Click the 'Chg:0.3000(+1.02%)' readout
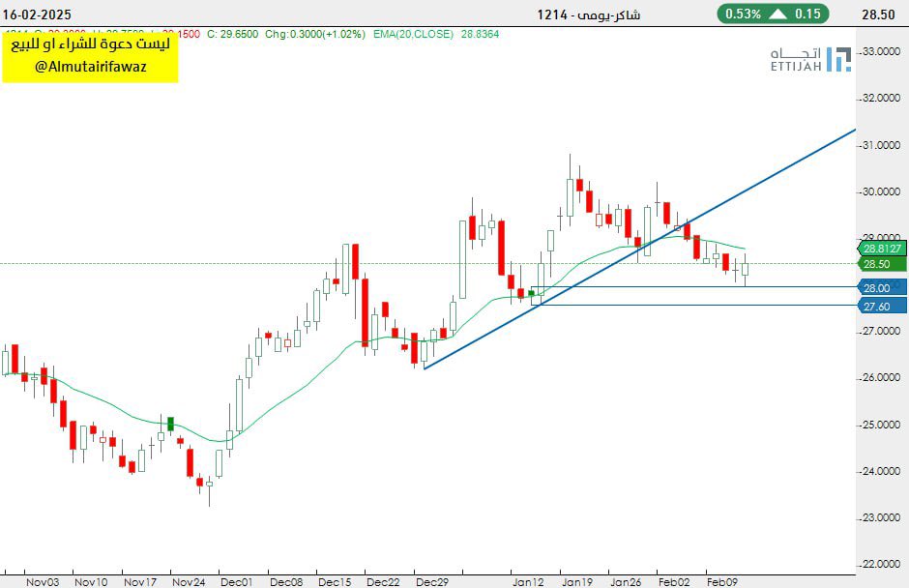The height and width of the screenshot is (588, 909). 315,34
